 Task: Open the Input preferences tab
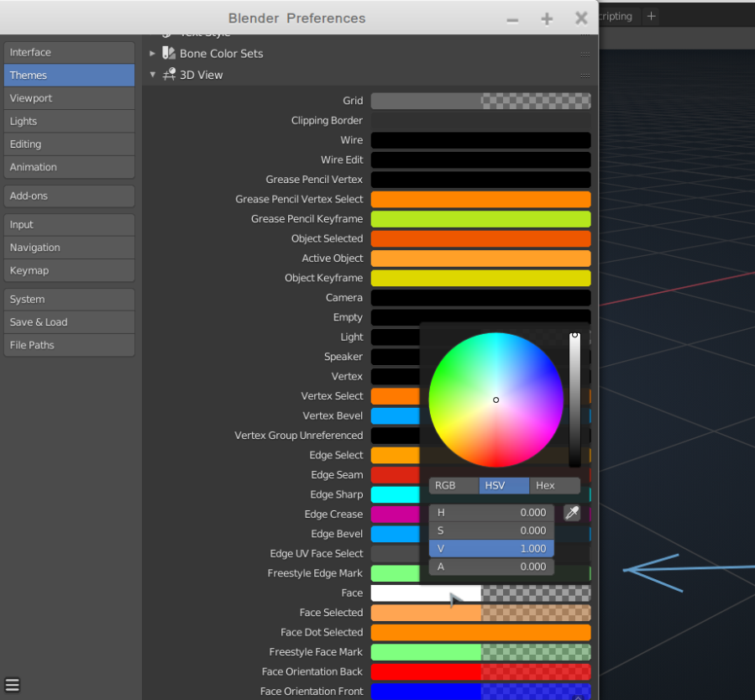(x=70, y=225)
